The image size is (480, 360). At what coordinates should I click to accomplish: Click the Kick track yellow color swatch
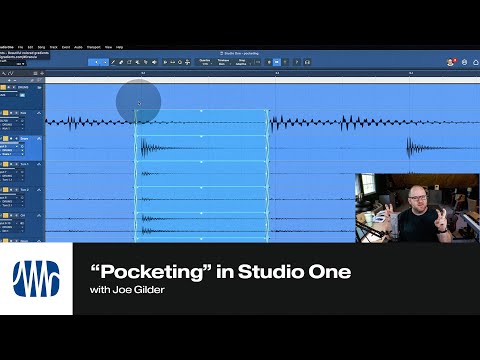click(5, 113)
